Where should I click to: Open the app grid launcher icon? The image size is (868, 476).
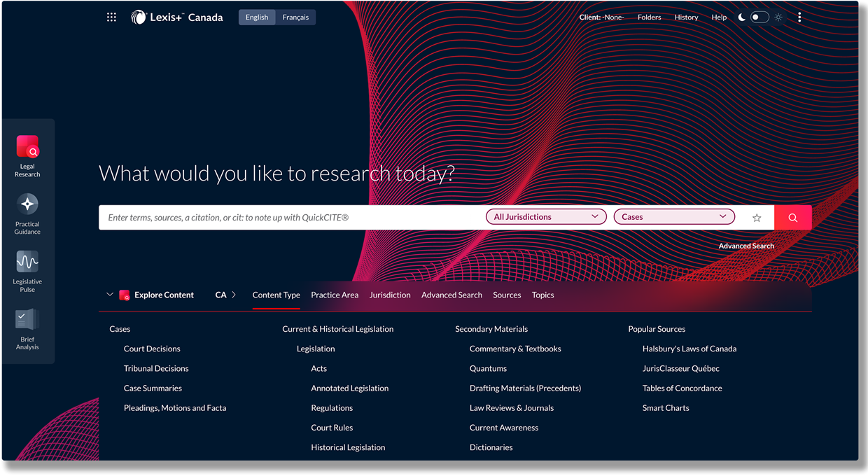111,17
